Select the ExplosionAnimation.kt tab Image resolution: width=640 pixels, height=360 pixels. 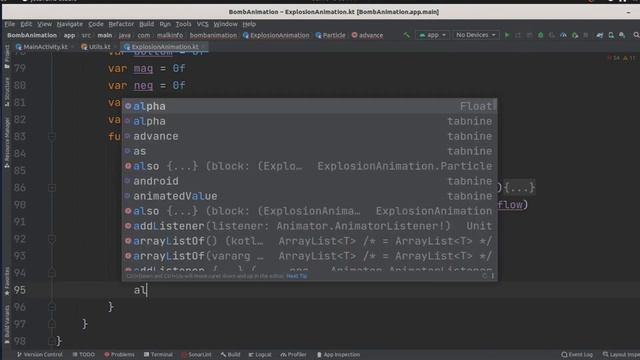click(x=165, y=47)
